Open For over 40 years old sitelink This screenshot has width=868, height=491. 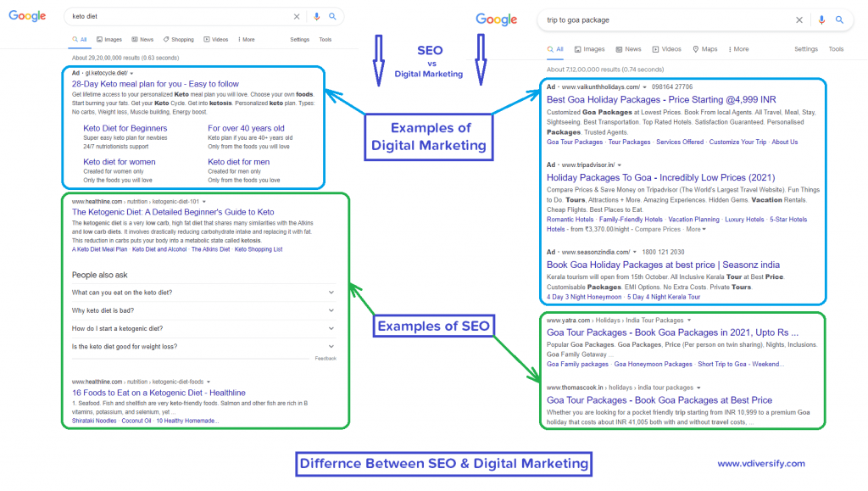click(246, 128)
